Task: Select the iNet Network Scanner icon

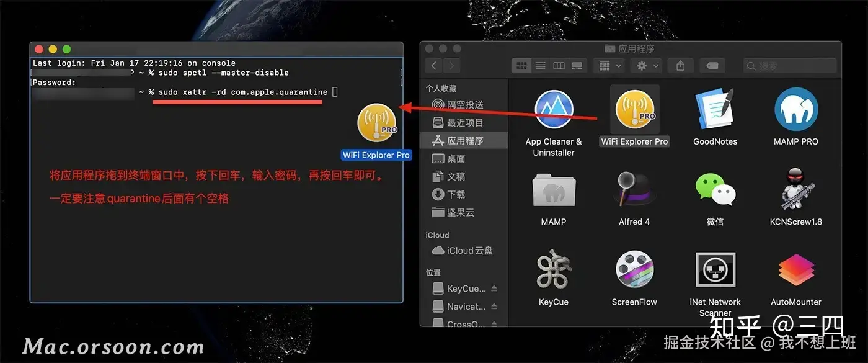Action: pyautogui.click(x=715, y=269)
